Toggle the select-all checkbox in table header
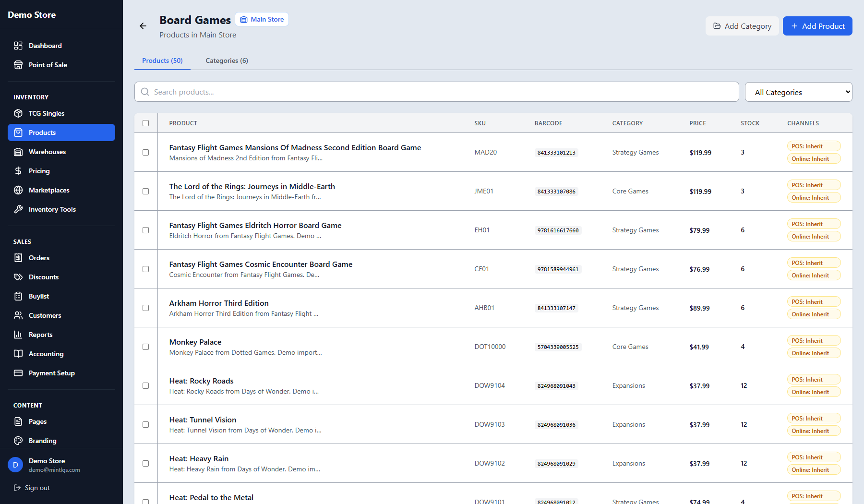Viewport: 864px width, 504px height. point(146,123)
